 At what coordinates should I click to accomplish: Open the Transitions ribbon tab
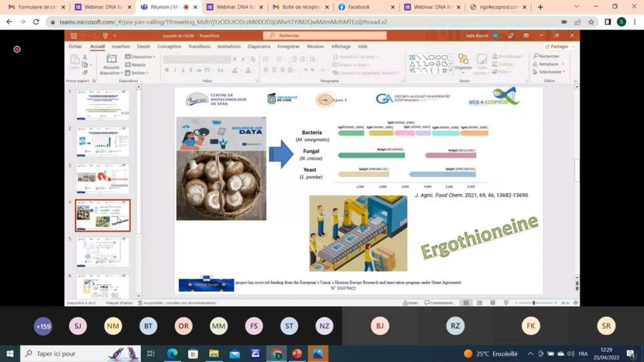pyautogui.click(x=199, y=47)
